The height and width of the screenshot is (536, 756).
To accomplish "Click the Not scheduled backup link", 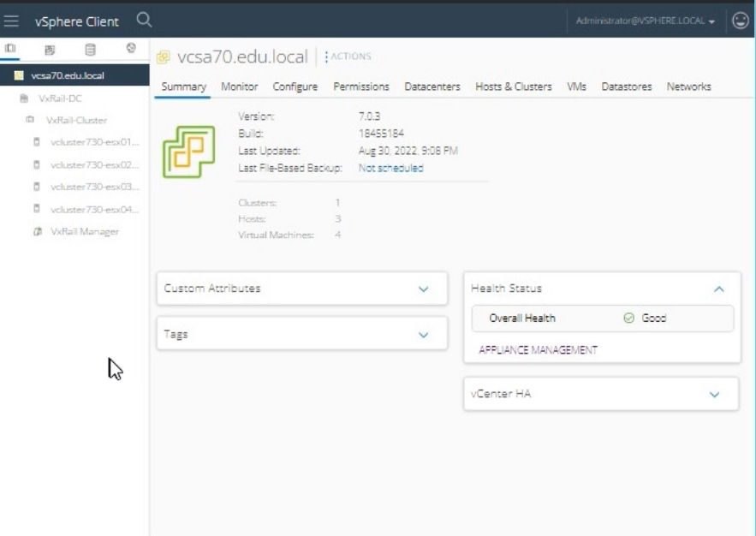I will (x=390, y=168).
